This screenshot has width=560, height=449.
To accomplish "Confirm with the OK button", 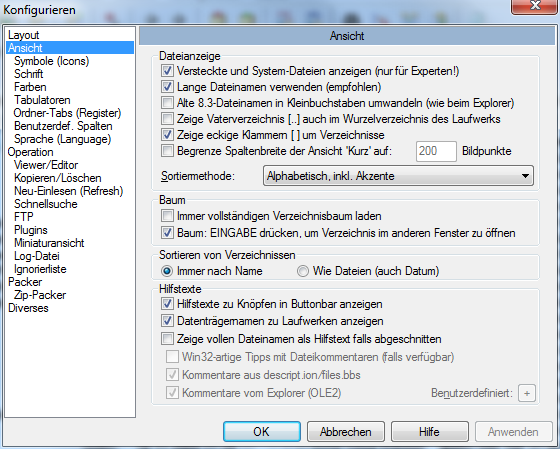I will (262, 431).
